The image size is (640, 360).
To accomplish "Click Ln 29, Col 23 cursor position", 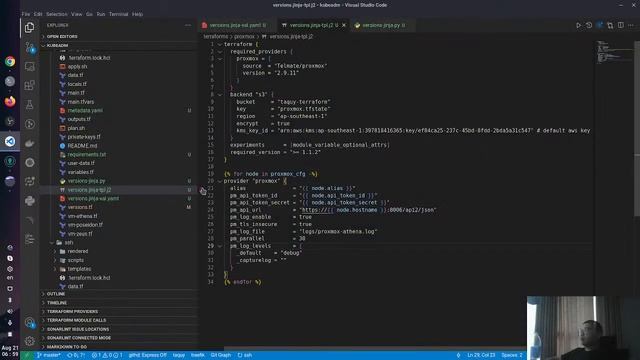I will (x=481, y=356).
